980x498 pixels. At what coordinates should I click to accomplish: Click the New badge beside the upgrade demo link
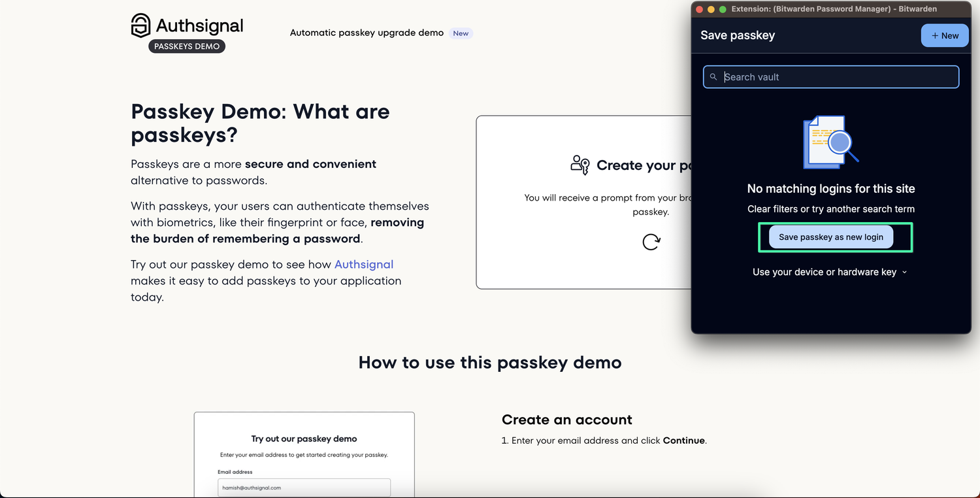tap(461, 33)
